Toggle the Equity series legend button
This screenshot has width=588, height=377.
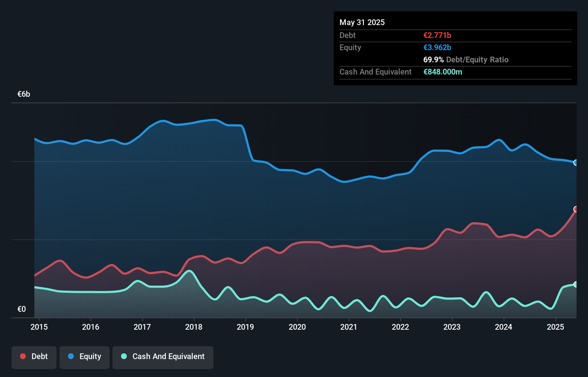pyautogui.click(x=85, y=357)
